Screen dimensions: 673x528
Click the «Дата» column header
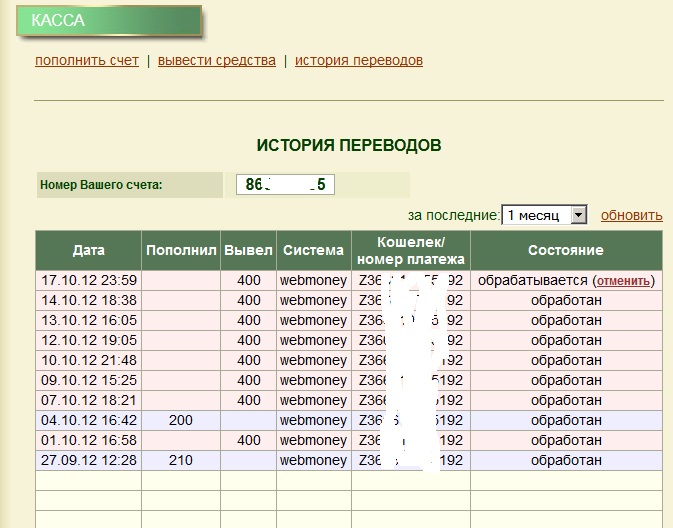point(88,250)
